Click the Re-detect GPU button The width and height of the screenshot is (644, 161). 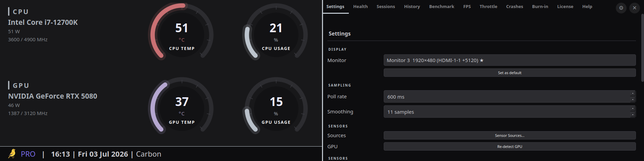pyautogui.click(x=509, y=147)
